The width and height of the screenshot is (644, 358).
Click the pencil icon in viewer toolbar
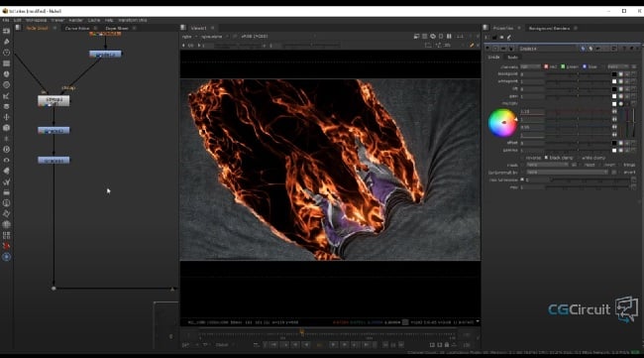pos(472,46)
